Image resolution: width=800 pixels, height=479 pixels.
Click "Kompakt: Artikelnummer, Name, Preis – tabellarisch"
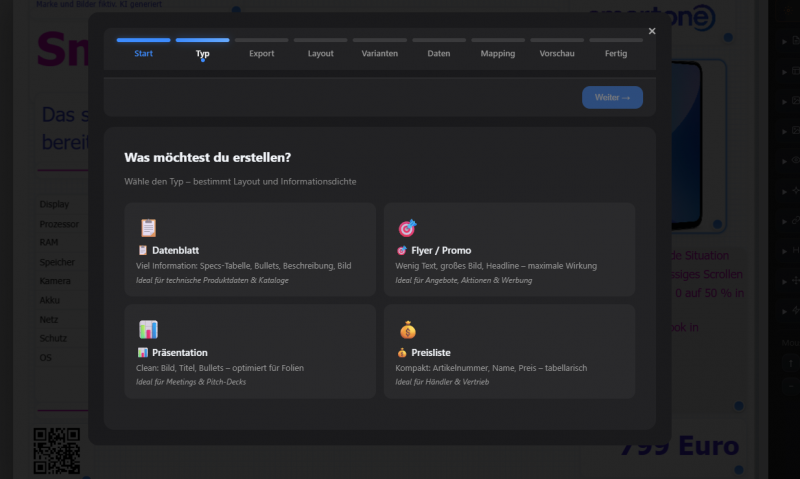(x=491, y=368)
